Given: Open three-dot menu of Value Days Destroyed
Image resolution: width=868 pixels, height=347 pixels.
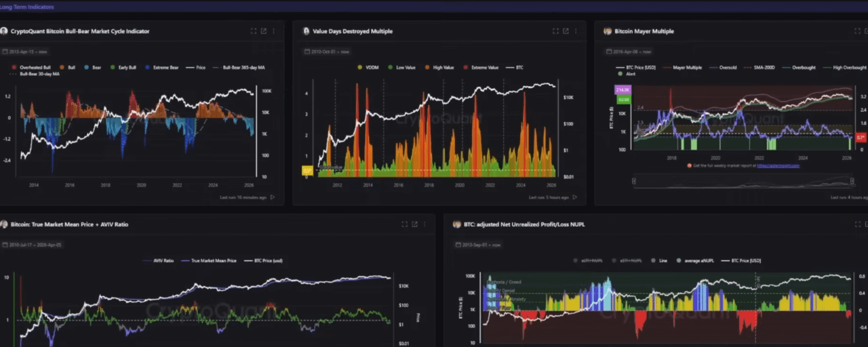Looking at the screenshot, I should [576, 31].
